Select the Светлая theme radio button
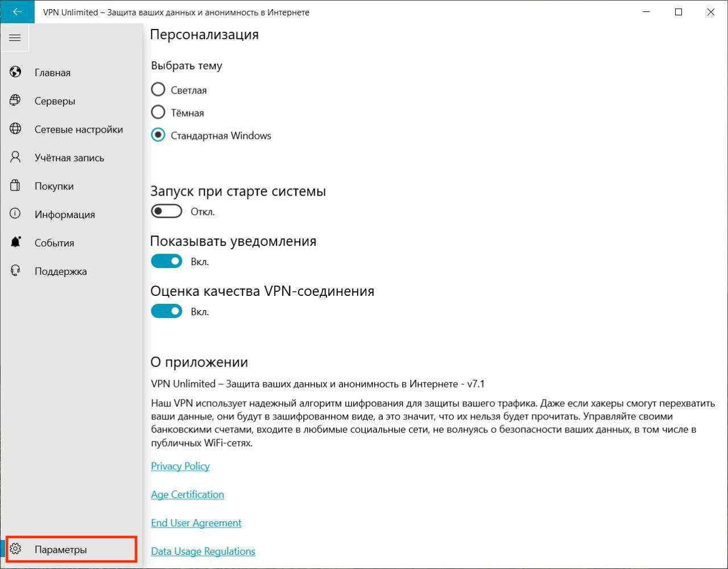Screen dimensions: 728x569 pos(158,90)
